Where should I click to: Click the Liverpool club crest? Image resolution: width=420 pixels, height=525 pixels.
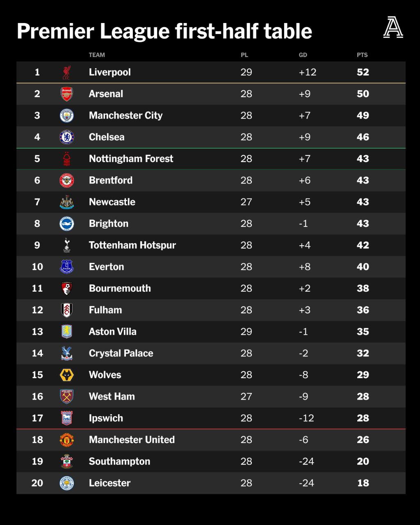coord(66,72)
